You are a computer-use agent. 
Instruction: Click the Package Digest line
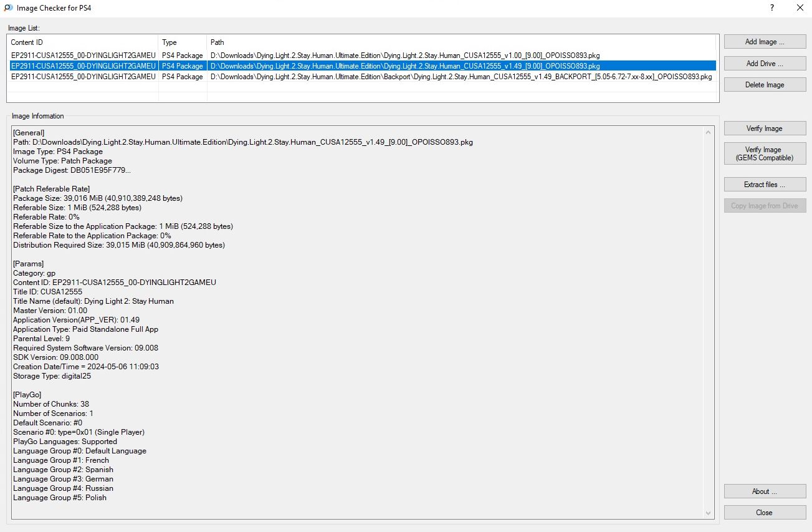click(72, 170)
